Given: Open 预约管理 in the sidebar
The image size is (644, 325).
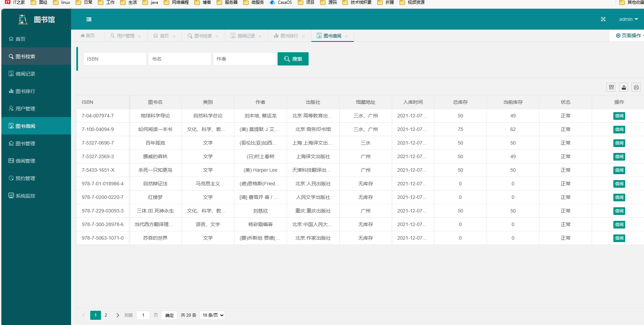Looking at the screenshot, I should (x=36, y=178).
